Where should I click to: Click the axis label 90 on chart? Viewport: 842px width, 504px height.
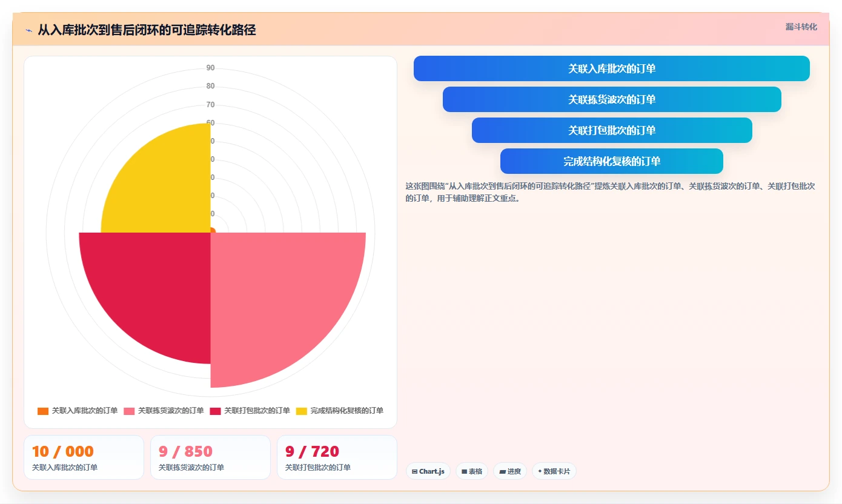click(210, 68)
